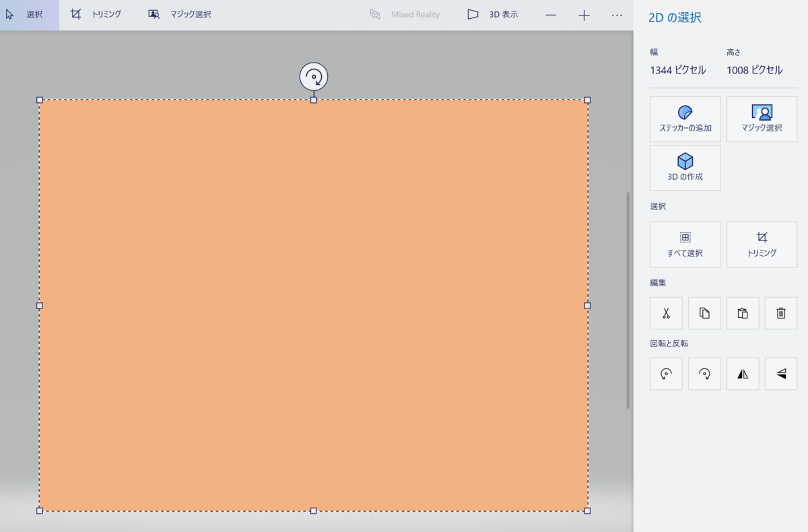808x532 pixels.
Task: Flip the selection vertically
Action: tap(780, 373)
